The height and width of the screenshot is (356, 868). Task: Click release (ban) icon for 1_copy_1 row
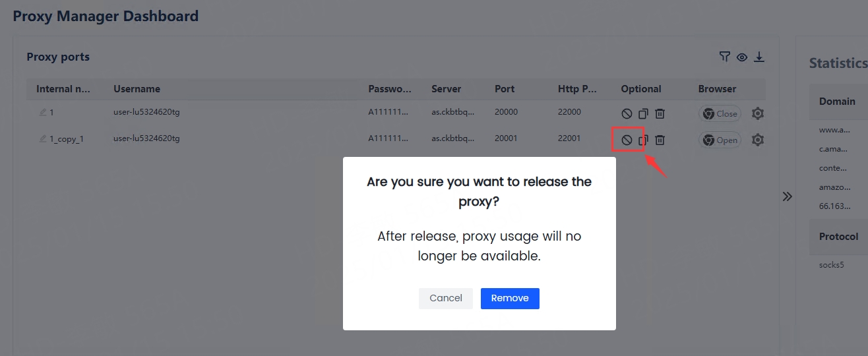pyautogui.click(x=627, y=140)
